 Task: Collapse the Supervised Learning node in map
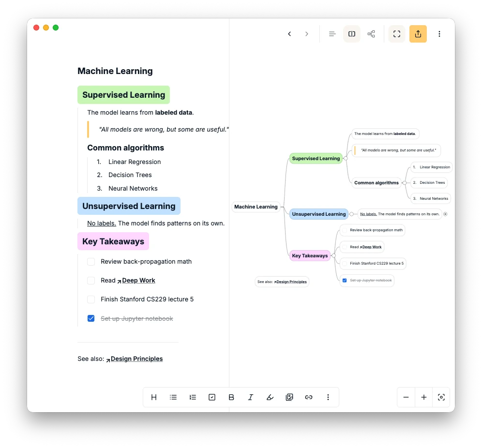tap(346, 158)
